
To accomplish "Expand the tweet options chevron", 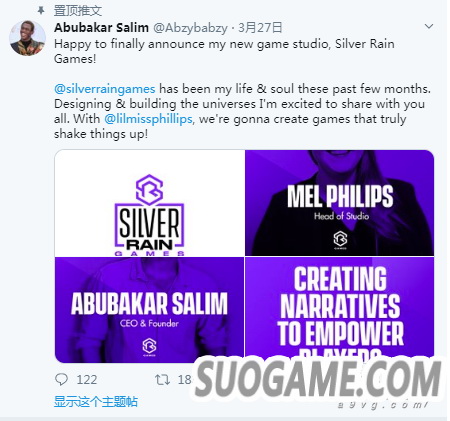I will [x=429, y=26].
